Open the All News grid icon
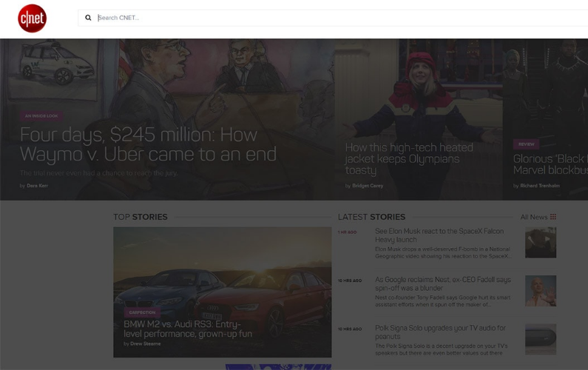 click(x=553, y=217)
